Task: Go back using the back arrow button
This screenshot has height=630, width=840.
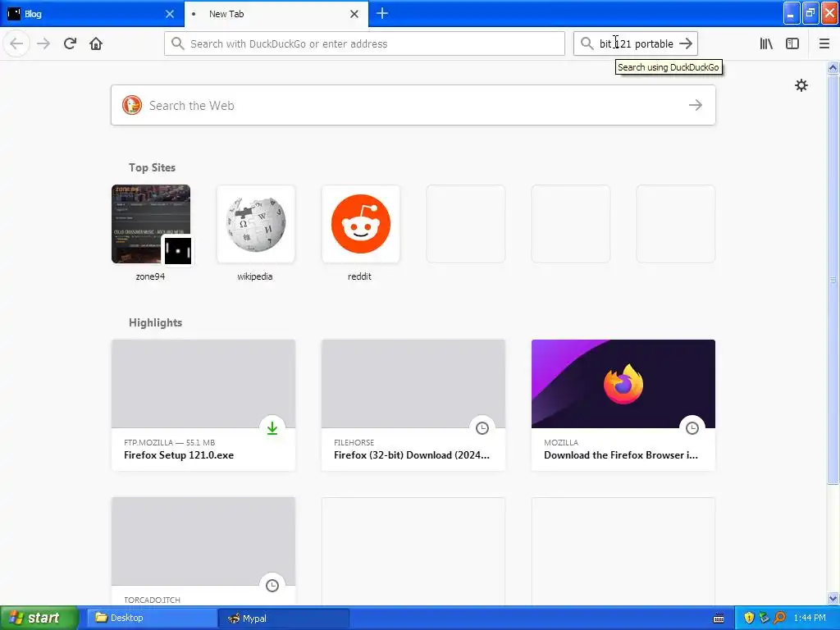Action: click(x=16, y=43)
